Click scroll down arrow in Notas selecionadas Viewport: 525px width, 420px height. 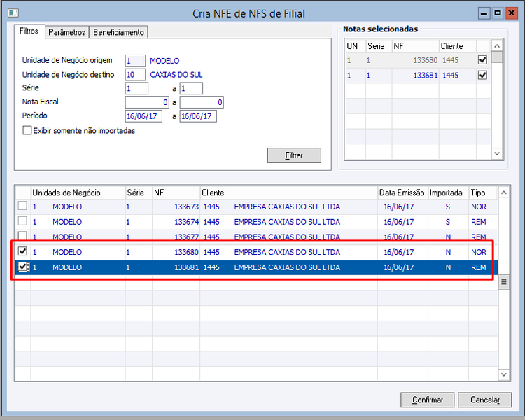[497, 153]
